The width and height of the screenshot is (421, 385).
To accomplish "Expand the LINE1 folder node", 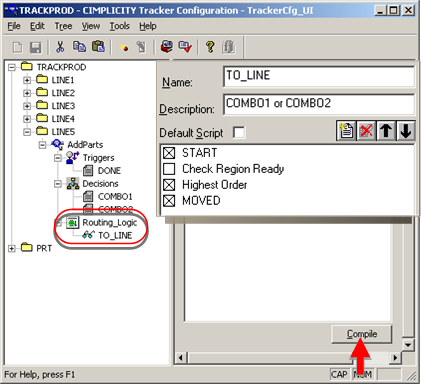I will [x=27, y=80].
